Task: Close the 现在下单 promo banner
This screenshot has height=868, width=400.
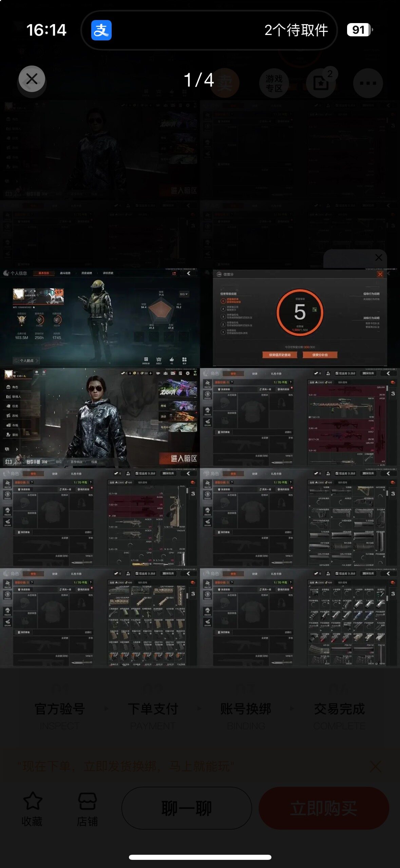Action: [x=375, y=766]
